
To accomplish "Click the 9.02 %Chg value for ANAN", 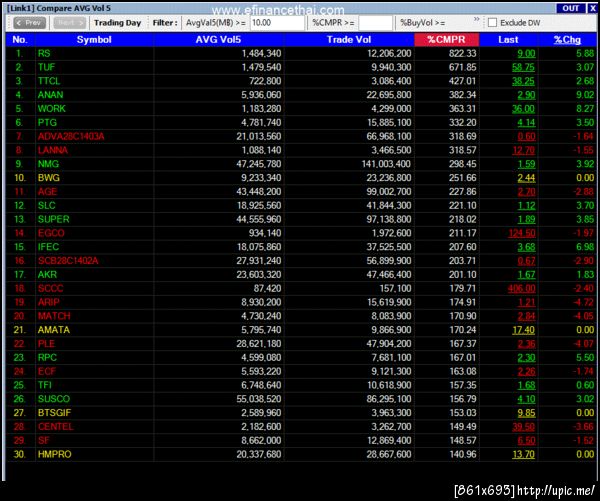I will [x=585, y=95].
